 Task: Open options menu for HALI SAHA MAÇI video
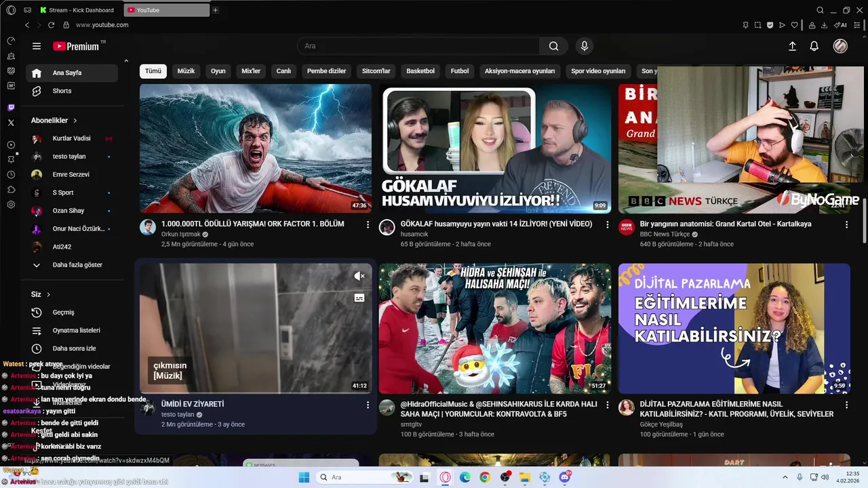(608, 405)
